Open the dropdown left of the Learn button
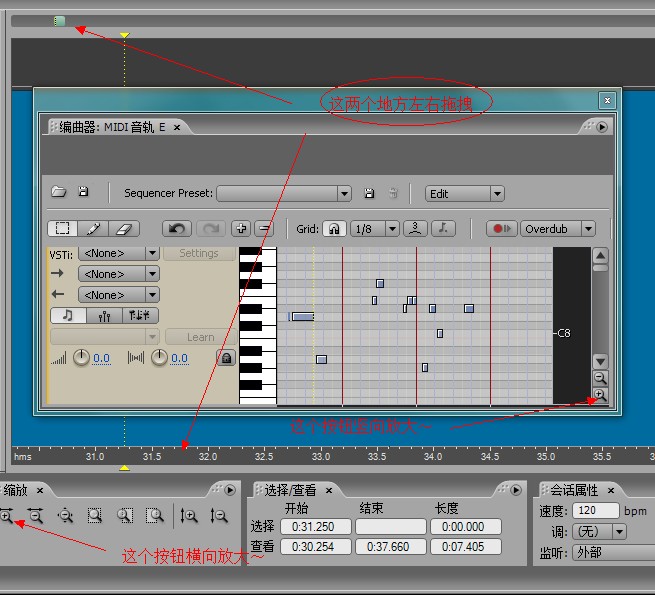Image resolution: width=655 pixels, height=595 pixels. [x=104, y=337]
